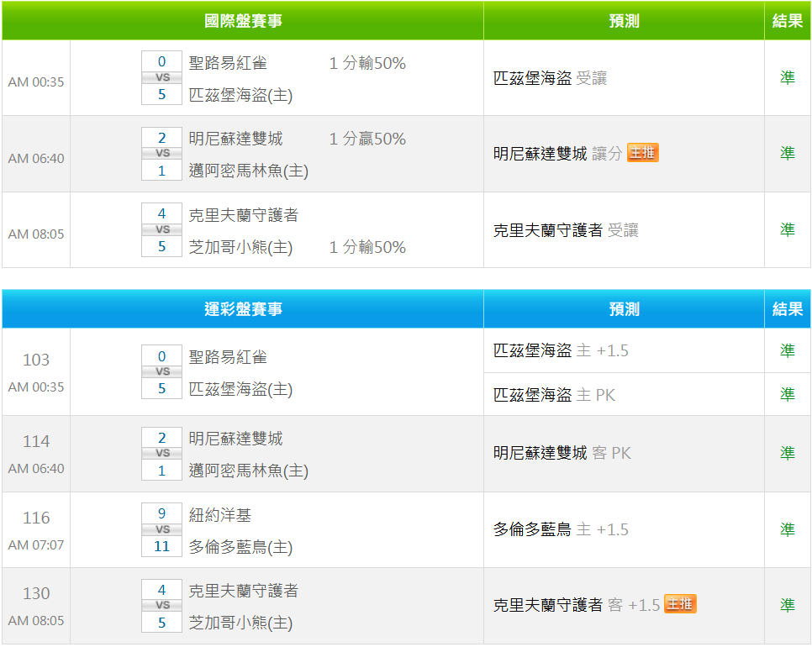Screen dimensions: 812x647
Task: Click the VS badge in game 130
Action: pos(162,605)
